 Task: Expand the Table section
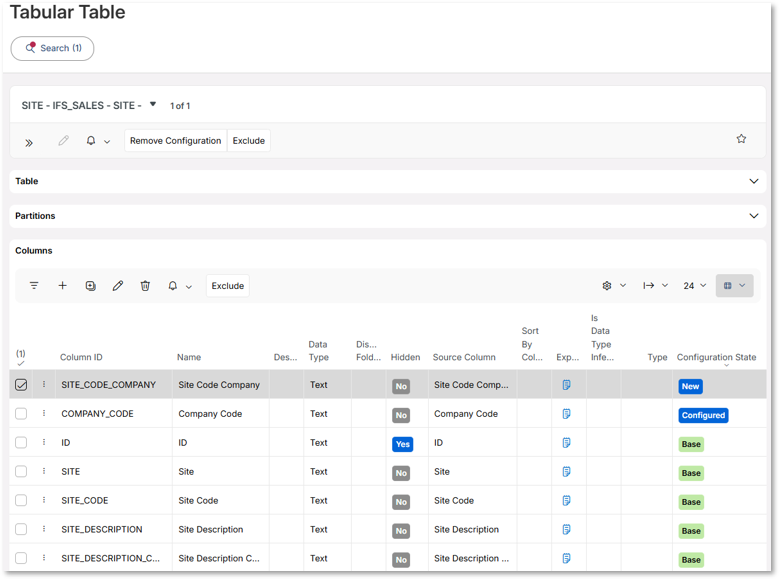[x=754, y=181]
